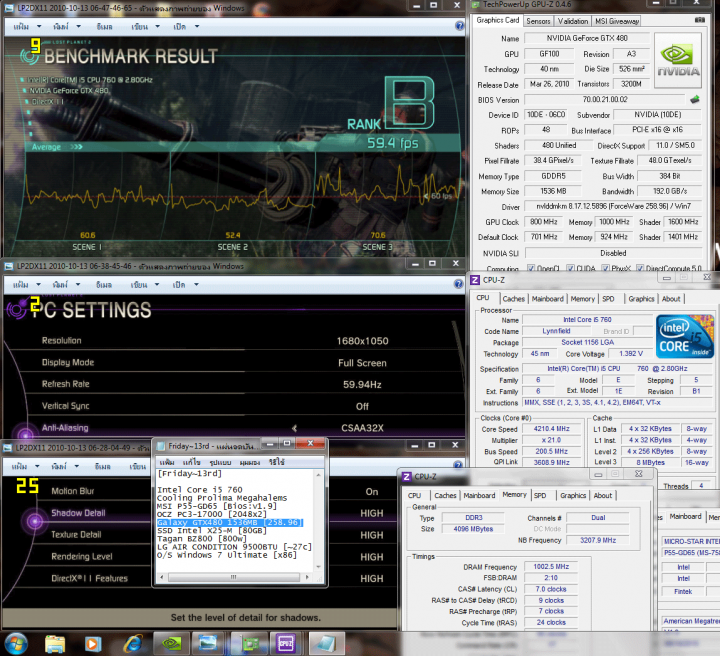Click the DRAM Frequency value 1002.5 MHz

coord(551,567)
